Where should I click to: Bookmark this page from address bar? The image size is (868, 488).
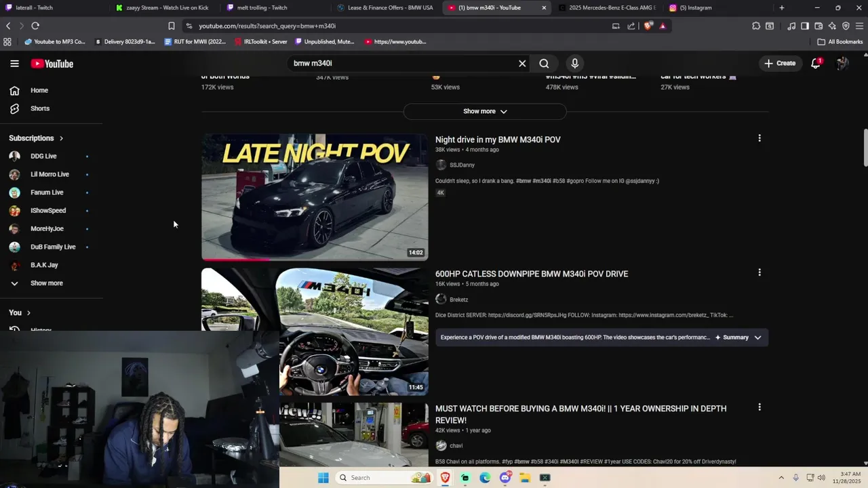click(x=172, y=26)
